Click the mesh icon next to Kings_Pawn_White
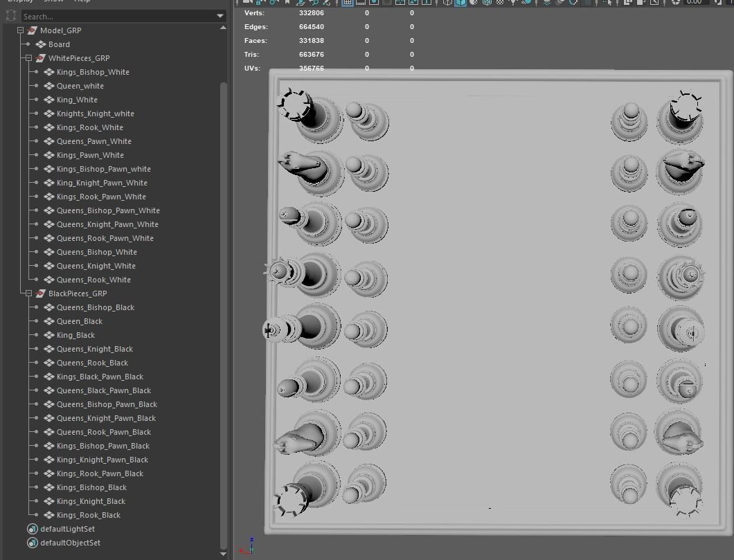734x560 pixels. 49,155
